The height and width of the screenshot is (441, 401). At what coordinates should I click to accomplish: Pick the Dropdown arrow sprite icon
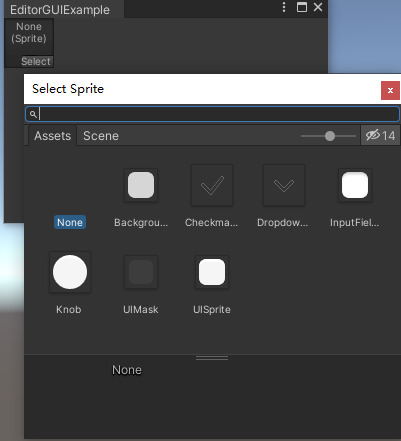pos(284,185)
